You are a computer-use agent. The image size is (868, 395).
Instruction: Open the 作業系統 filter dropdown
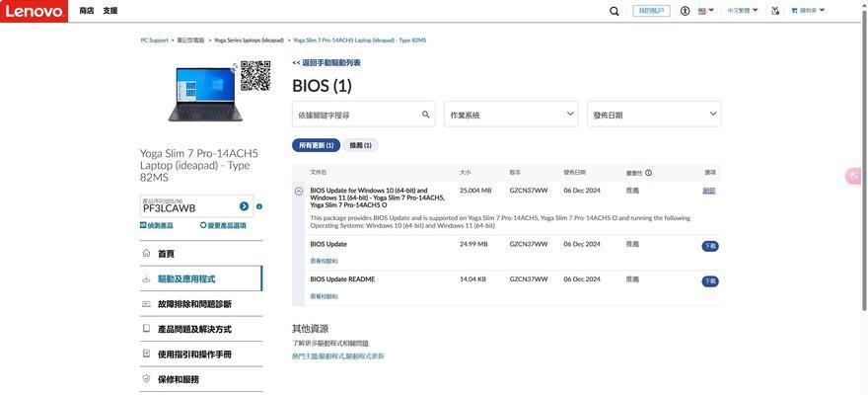pos(511,115)
